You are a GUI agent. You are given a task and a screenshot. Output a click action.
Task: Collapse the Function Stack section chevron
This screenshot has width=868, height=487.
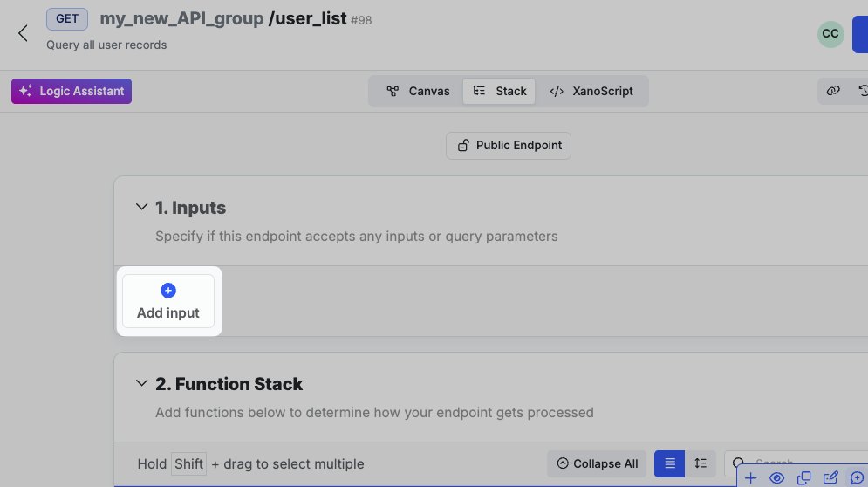pyautogui.click(x=141, y=384)
